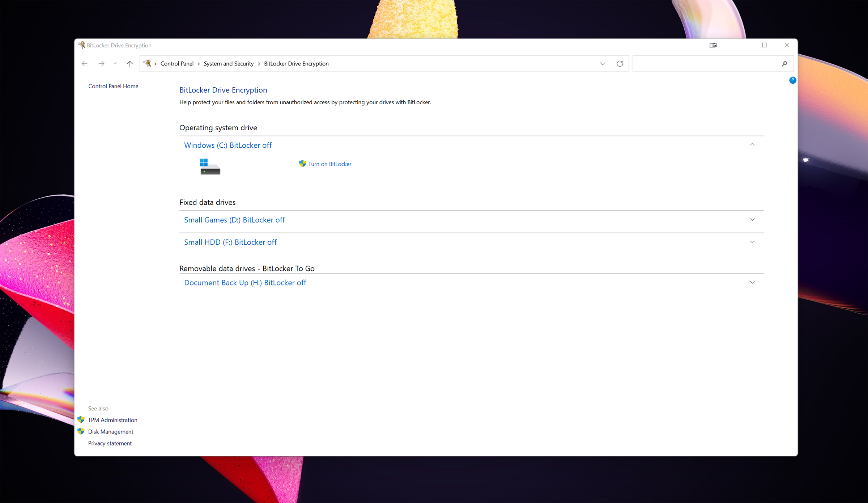Click the Fixed data drives heading
The image size is (868, 503).
click(207, 202)
